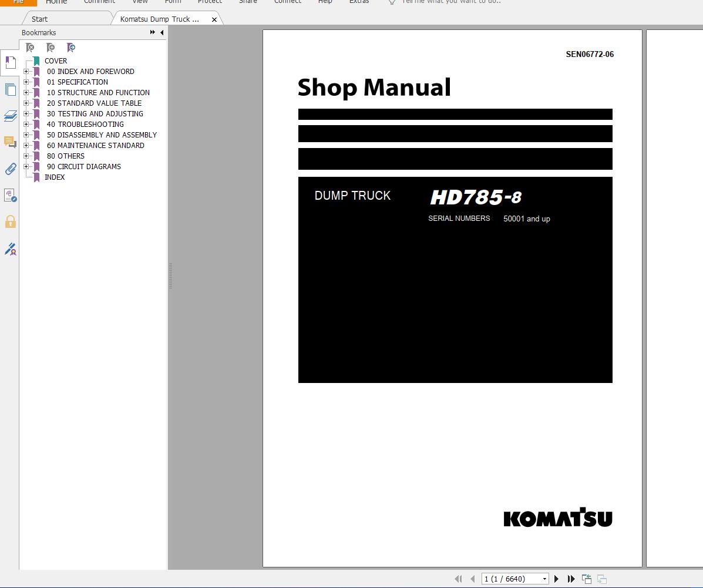This screenshot has width=703, height=588.
Task: Select the 40 TROUBLESHOOTING bookmark
Action: click(x=85, y=125)
